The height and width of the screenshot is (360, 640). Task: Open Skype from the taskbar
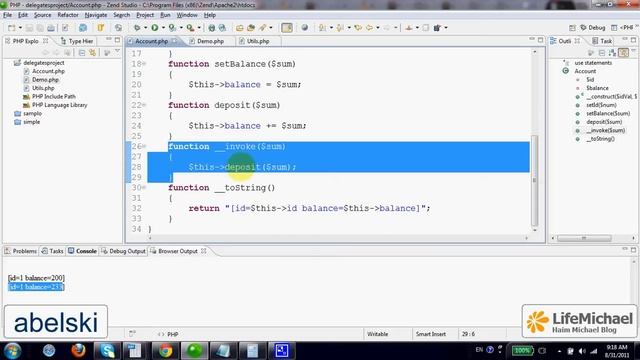point(107,351)
